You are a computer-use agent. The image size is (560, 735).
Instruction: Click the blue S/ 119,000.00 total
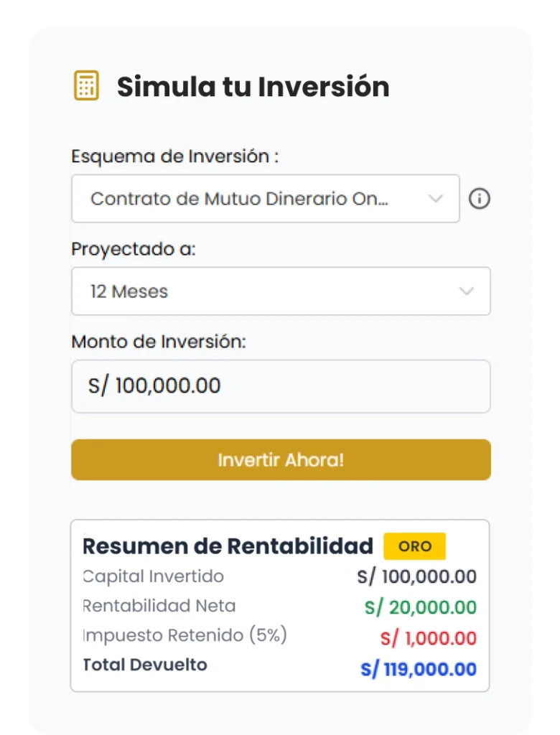418,670
